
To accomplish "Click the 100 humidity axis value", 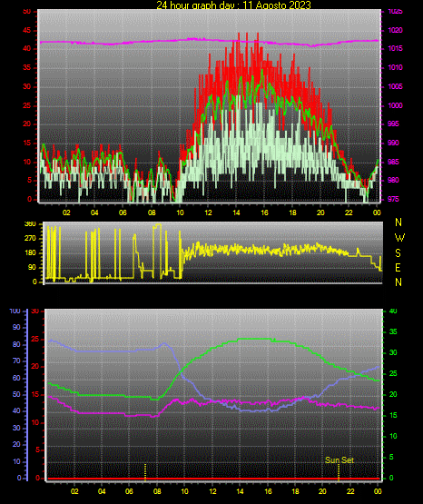I will coord(15,311).
